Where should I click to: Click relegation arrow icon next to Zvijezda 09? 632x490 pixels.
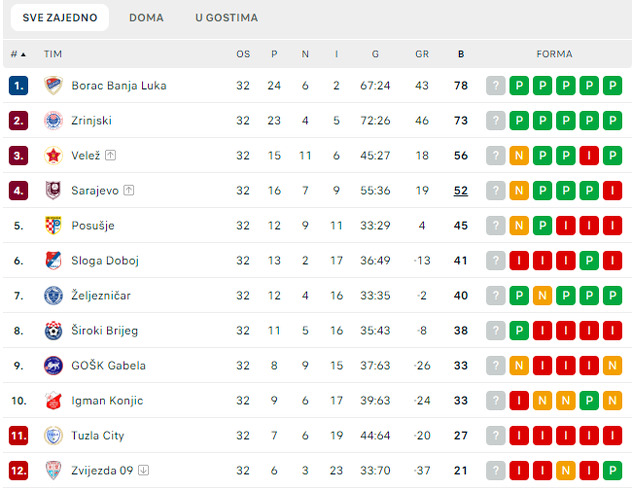[143, 470]
